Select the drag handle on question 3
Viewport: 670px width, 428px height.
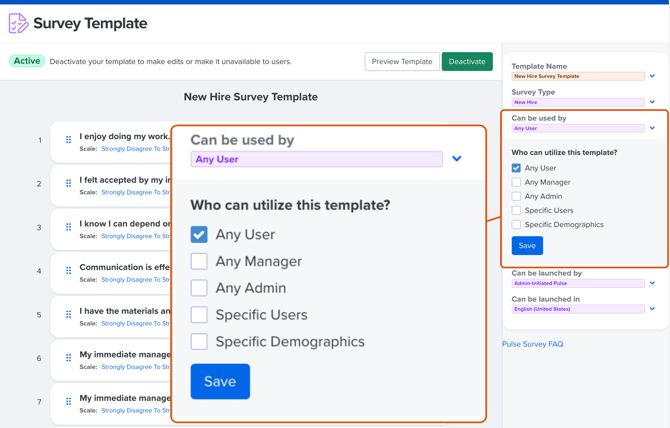point(69,227)
